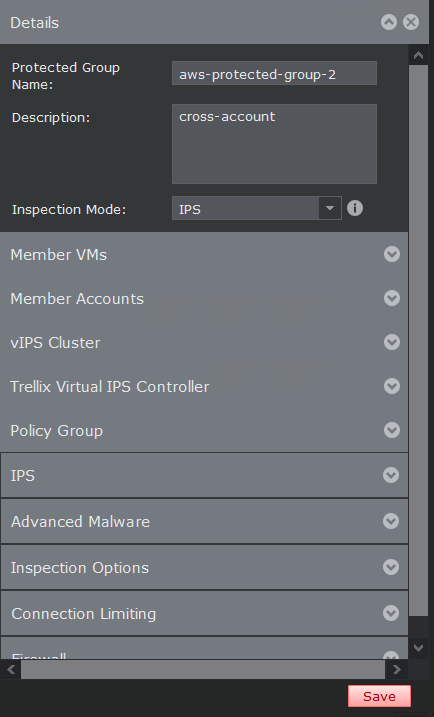Click the horizontal scrollbar right arrow

[x=396, y=669]
